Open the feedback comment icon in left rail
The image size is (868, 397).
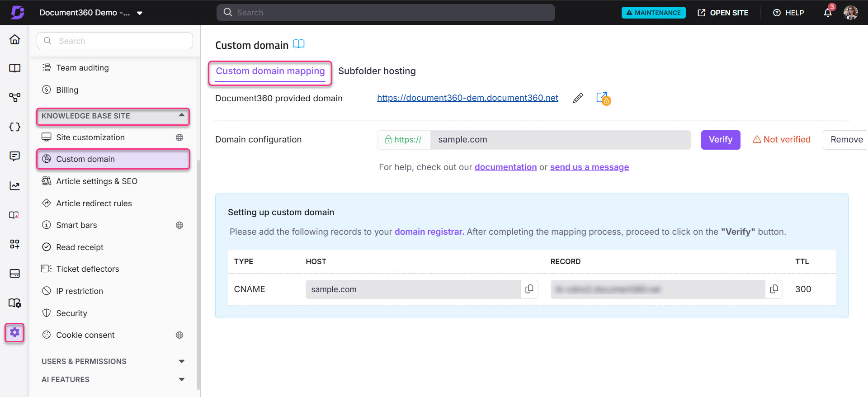(14, 156)
